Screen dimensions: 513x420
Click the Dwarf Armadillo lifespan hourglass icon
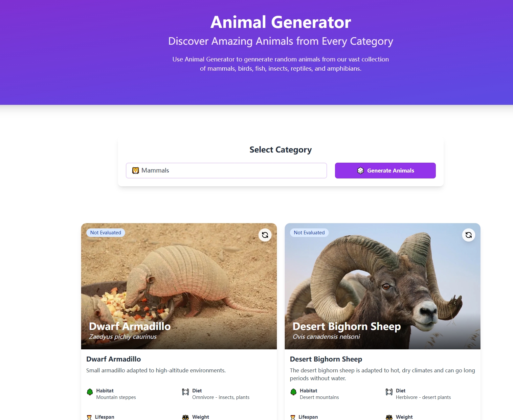point(89,417)
